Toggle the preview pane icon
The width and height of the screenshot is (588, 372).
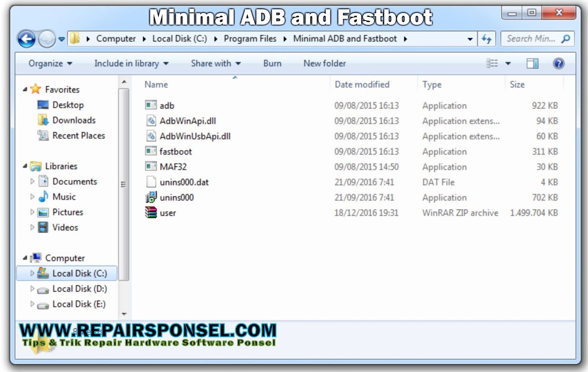click(x=532, y=63)
